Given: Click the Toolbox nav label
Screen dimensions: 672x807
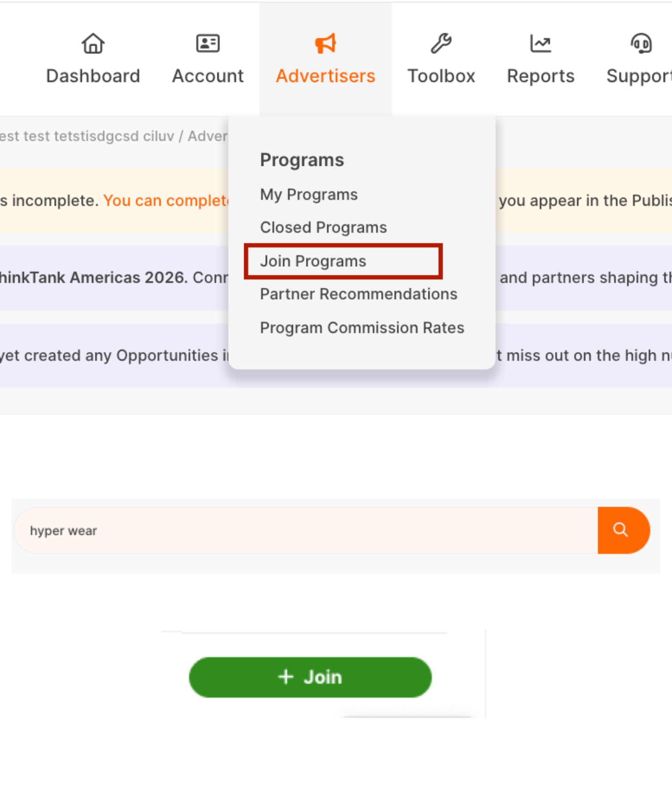Looking at the screenshot, I should (x=441, y=76).
